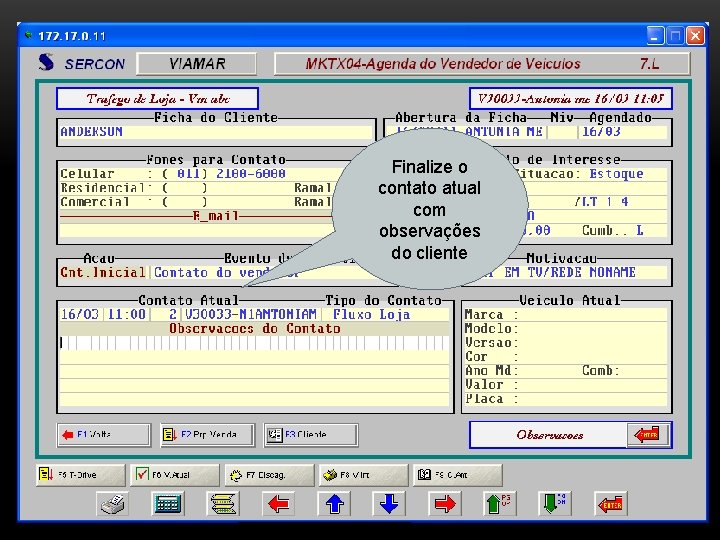
Task: Click the F6 V.Atual button
Action: click(x=174, y=475)
